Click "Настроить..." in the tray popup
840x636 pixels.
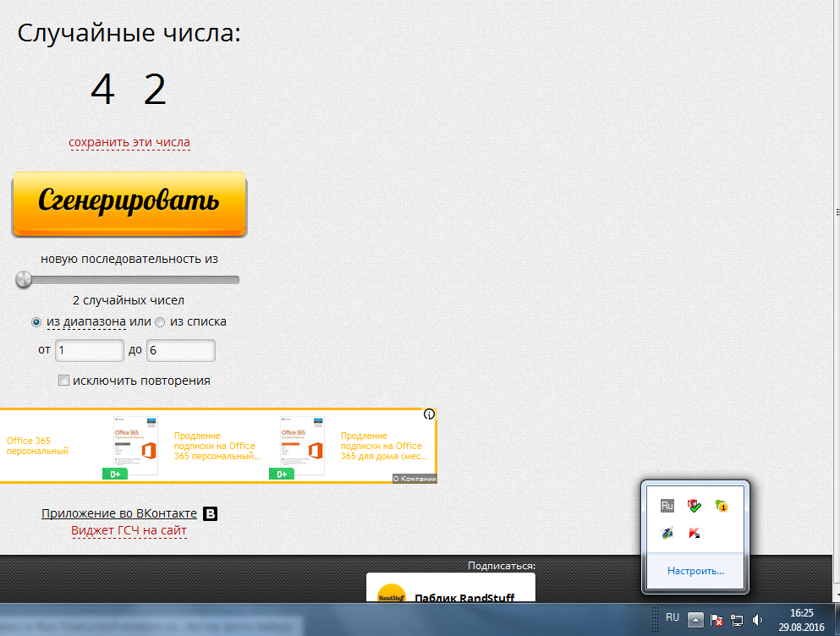(x=695, y=571)
